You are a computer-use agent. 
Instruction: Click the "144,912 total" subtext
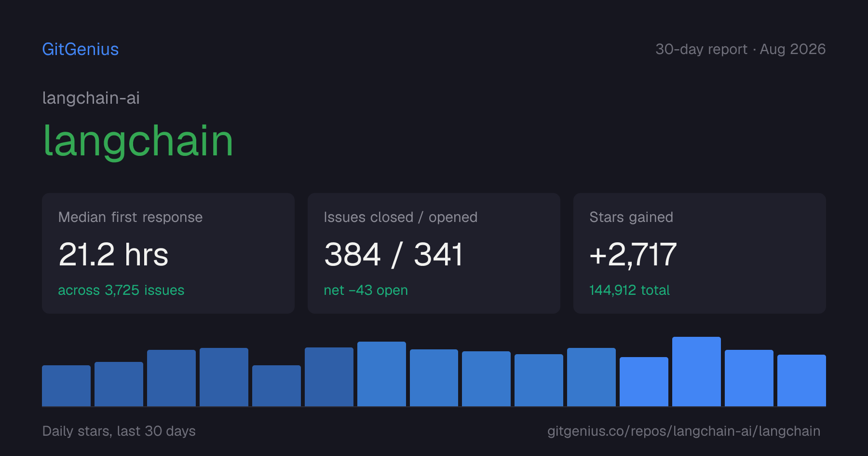[x=629, y=290]
